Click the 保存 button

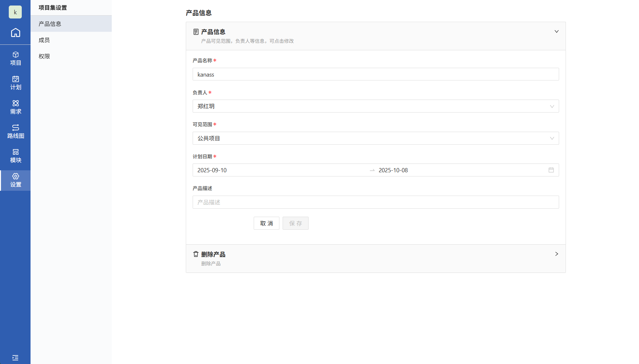(295, 223)
